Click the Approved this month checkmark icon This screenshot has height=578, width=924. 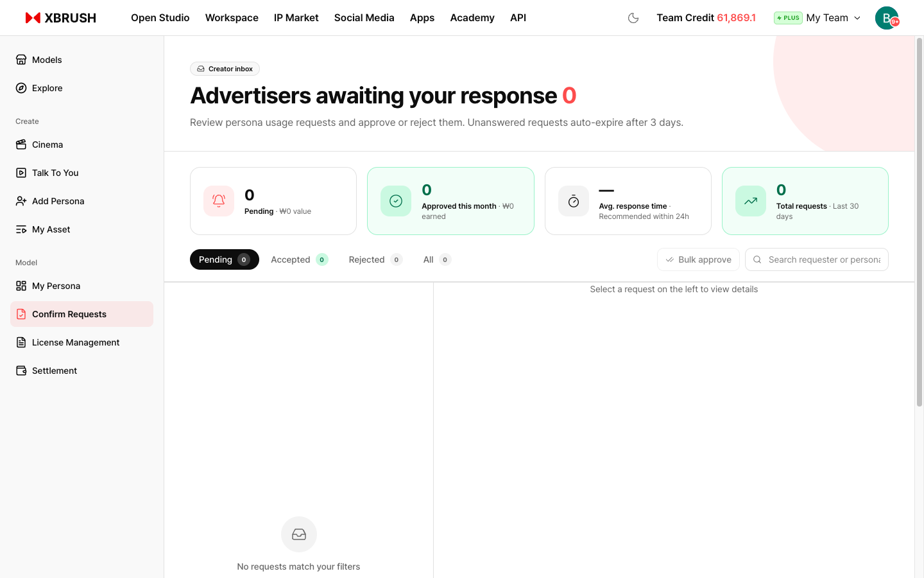(x=396, y=201)
